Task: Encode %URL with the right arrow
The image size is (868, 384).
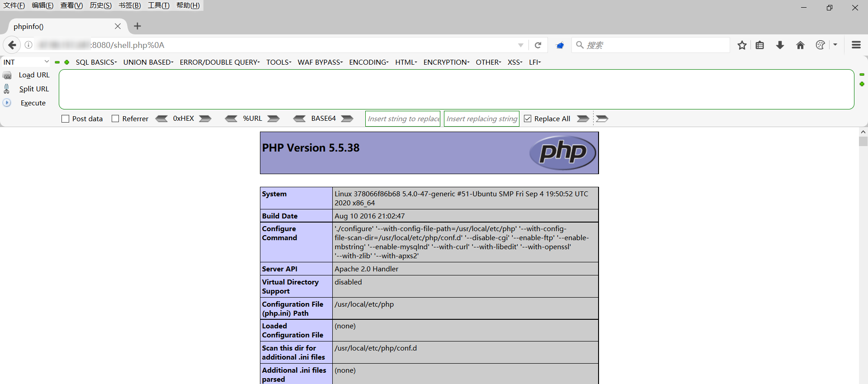Action: (x=273, y=119)
